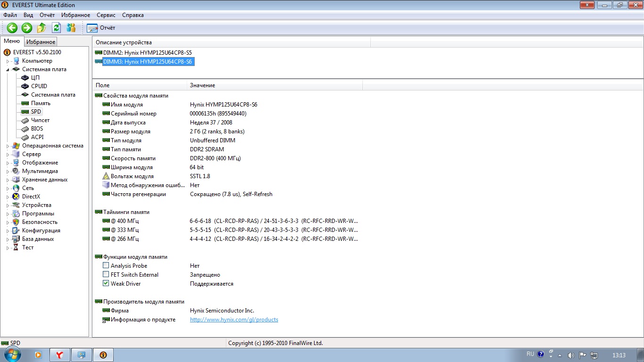Click the warning icon beside Вольтаж модуля
This screenshot has width=644, height=362.
(106, 176)
